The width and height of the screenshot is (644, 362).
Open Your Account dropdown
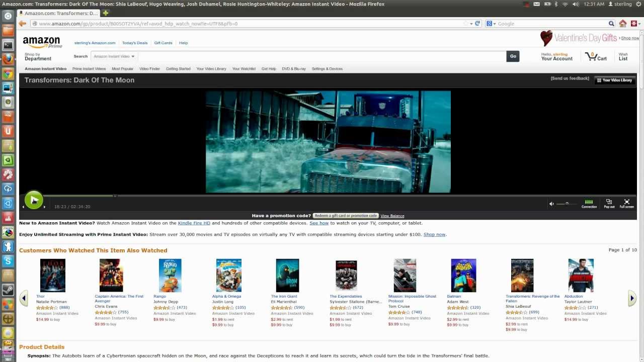(x=556, y=56)
